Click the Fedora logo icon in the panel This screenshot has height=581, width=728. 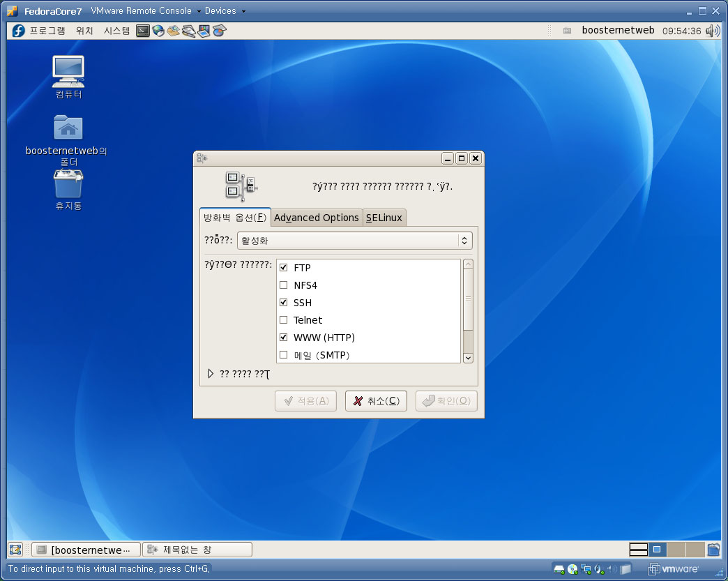[x=18, y=31]
